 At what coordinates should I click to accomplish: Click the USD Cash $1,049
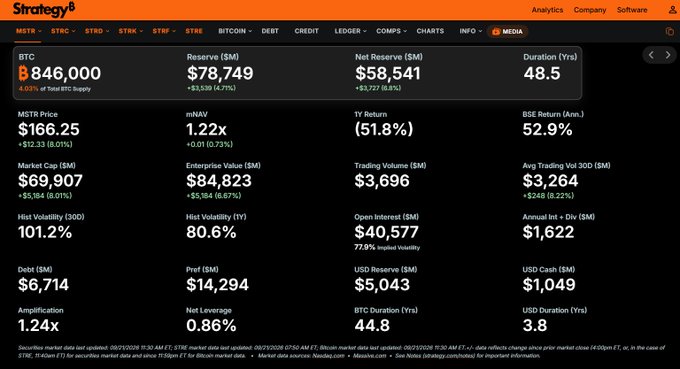549,284
